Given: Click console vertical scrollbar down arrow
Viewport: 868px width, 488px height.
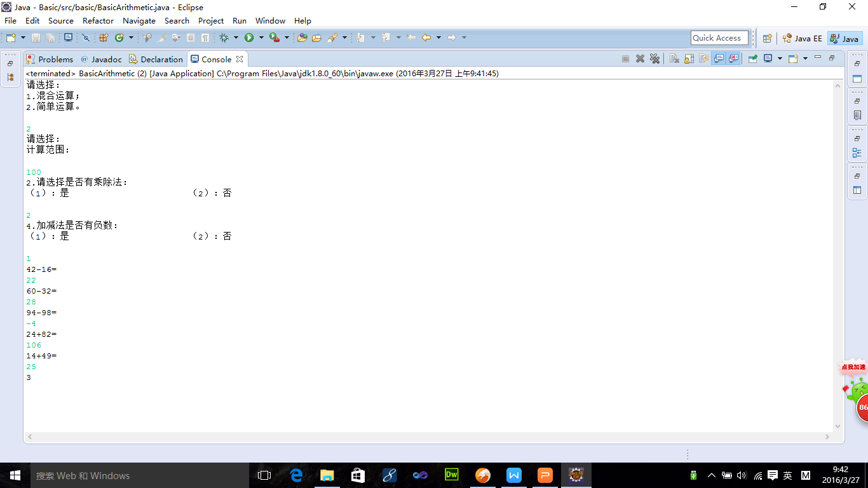Looking at the screenshot, I should click(838, 426).
